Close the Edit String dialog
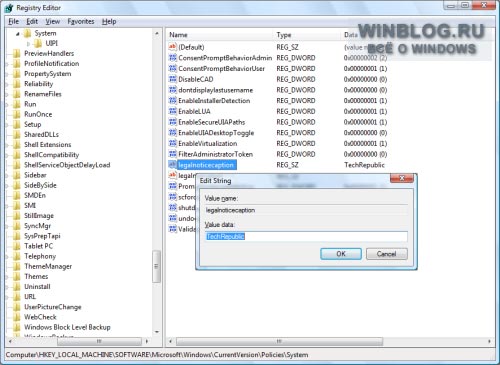The height and width of the screenshot is (365, 500). pyautogui.click(x=402, y=178)
